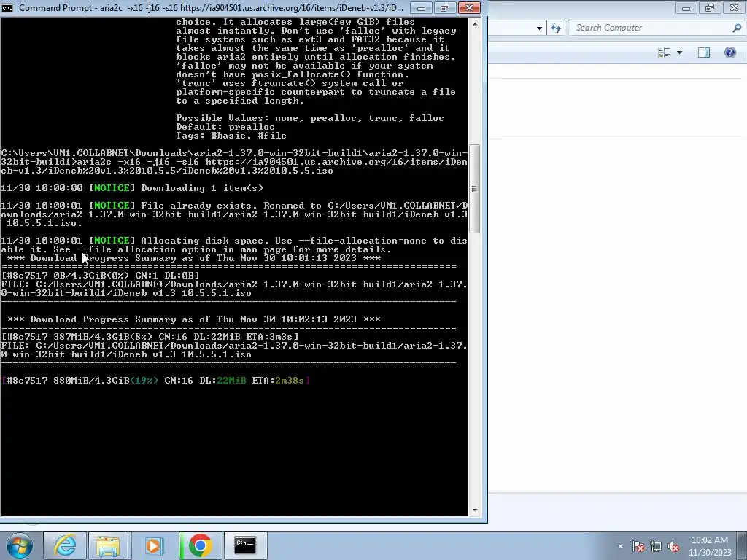747x560 pixels.
Task: Open the Explorer address history dropdown
Action: coord(539,28)
